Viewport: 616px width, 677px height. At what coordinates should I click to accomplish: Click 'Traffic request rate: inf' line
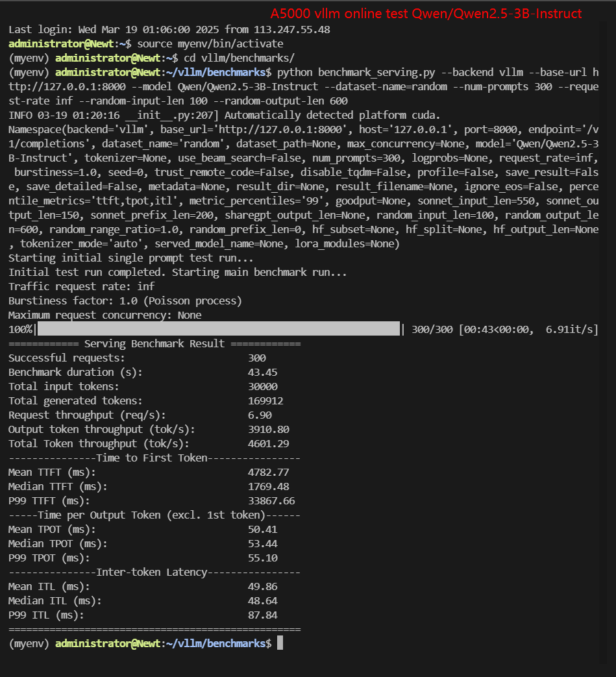click(82, 287)
